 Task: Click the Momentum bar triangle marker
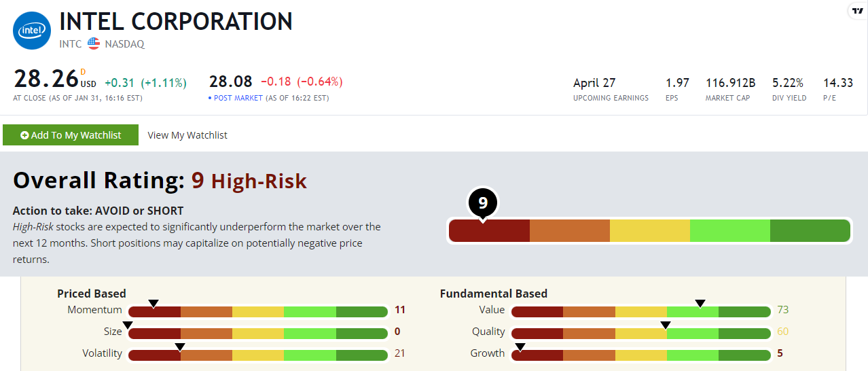[153, 303]
